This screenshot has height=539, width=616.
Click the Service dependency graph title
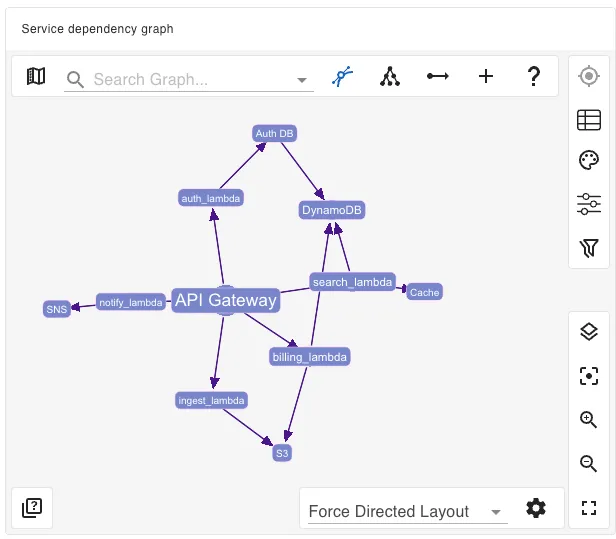coord(97,29)
